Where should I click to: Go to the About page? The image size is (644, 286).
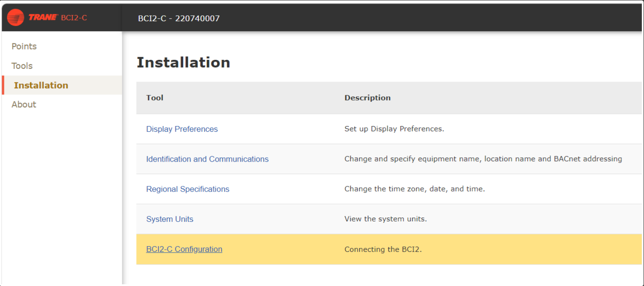[x=24, y=104]
